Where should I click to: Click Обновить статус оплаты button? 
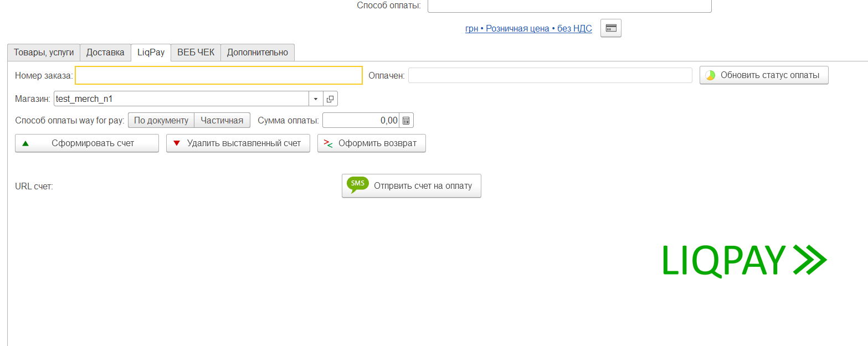coord(764,75)
